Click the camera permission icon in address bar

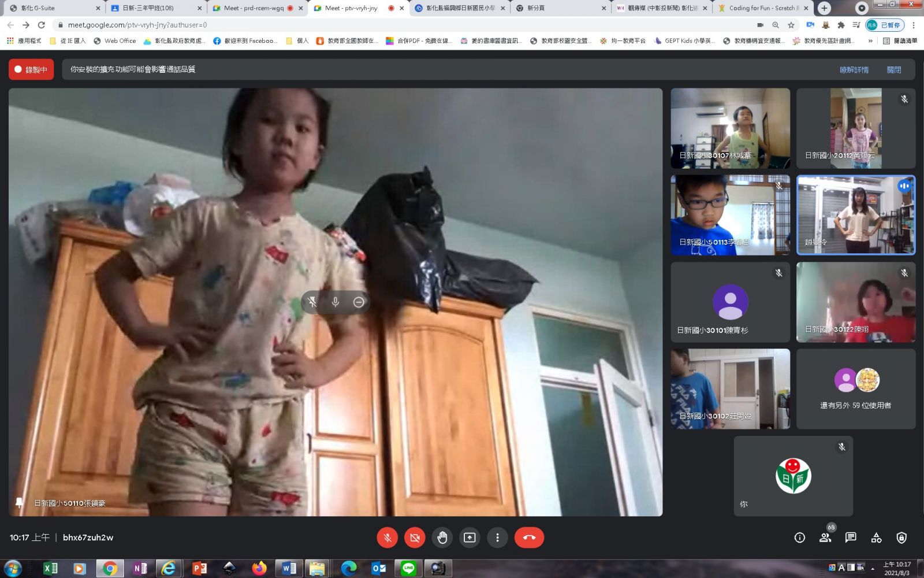760,25
